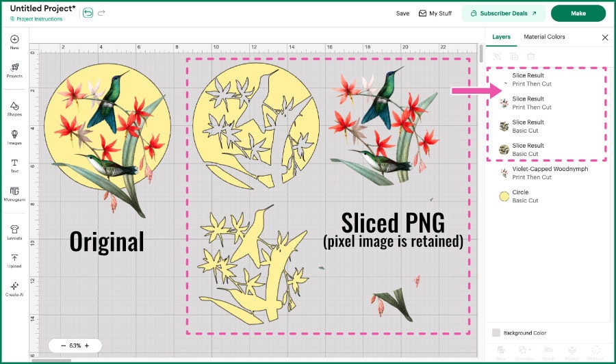The height and width of the screenshot is (364, 616).
Task: Zoom in with the plus icon
Action: tap(87, 346)
